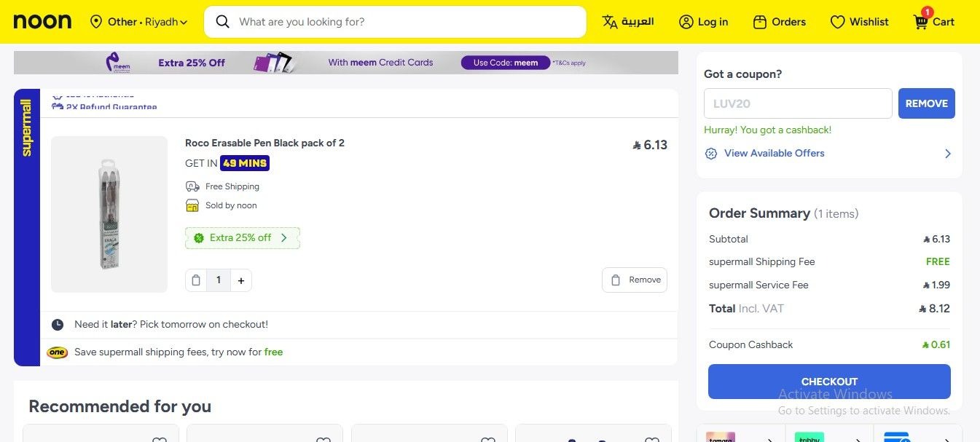Open the Wishlist heart icon
This screenshot has width=980, height=442.
838,22
